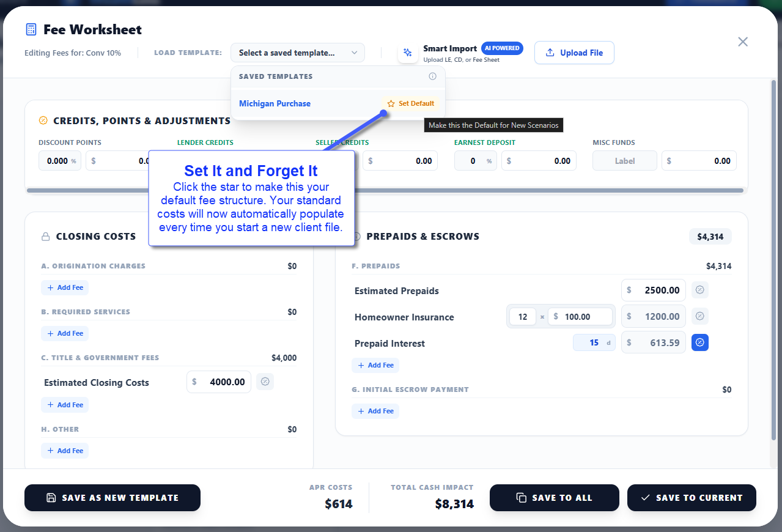The height and width of the screenshot is (532, 782).
Task: Load the Michigan Purchase template
Action: [275, 103]
